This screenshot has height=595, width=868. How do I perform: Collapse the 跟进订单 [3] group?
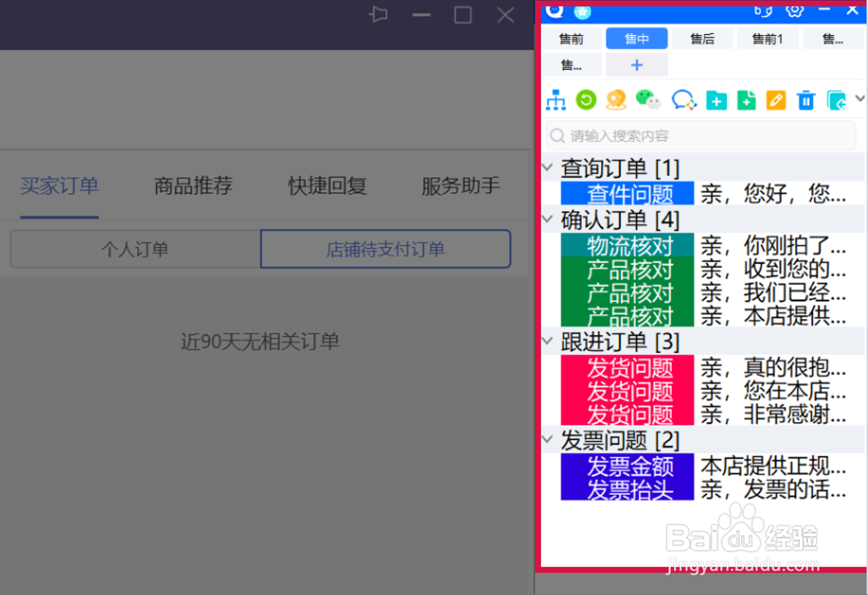coord(548,341)
